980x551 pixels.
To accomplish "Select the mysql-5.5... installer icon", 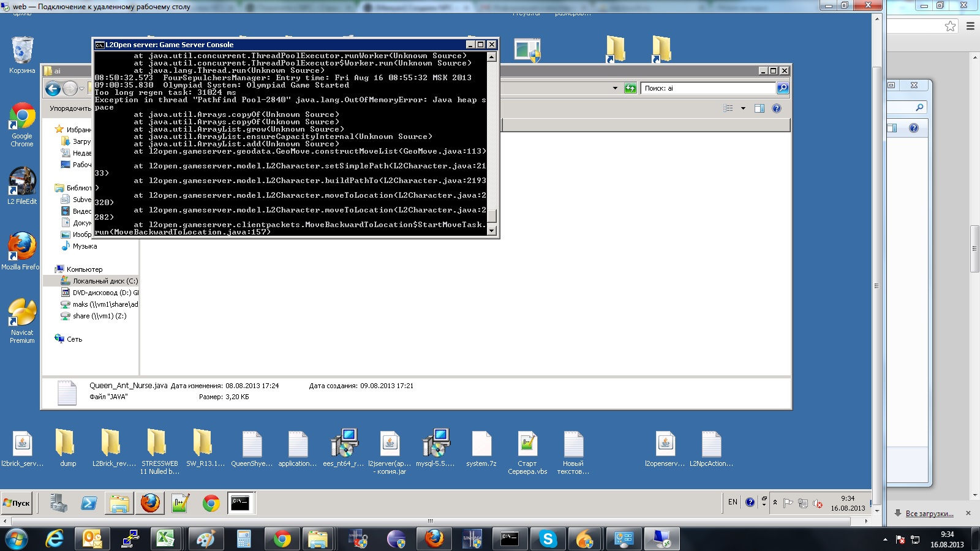I will click(x=435, y=448).
